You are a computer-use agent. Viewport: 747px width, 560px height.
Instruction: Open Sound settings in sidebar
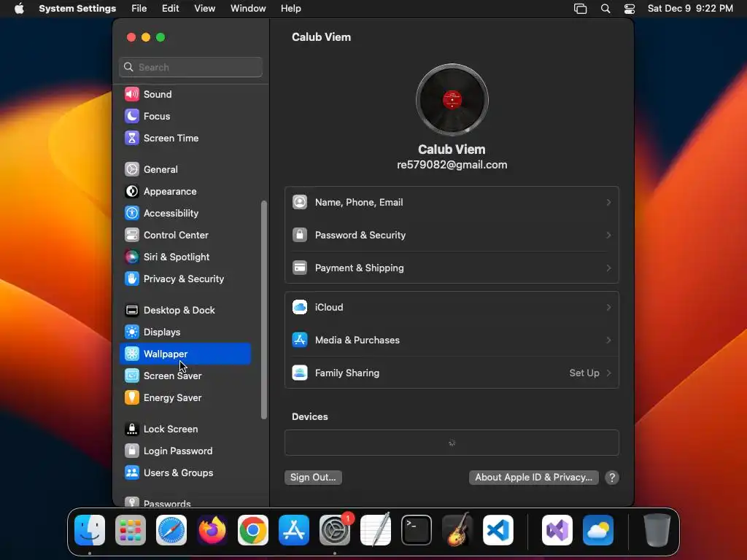(x=185, y=94)
